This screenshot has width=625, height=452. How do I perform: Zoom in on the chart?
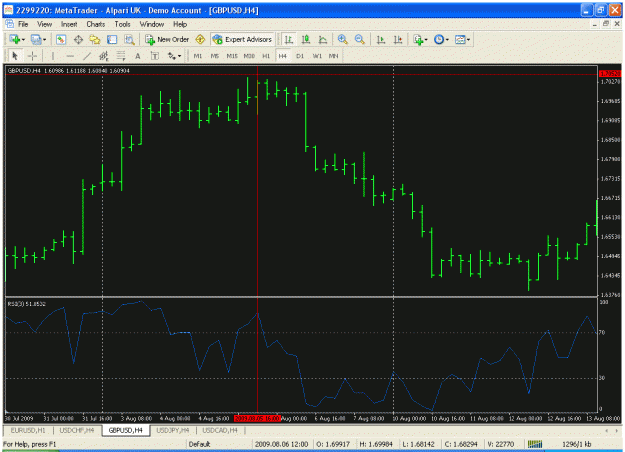click(342, 39)
